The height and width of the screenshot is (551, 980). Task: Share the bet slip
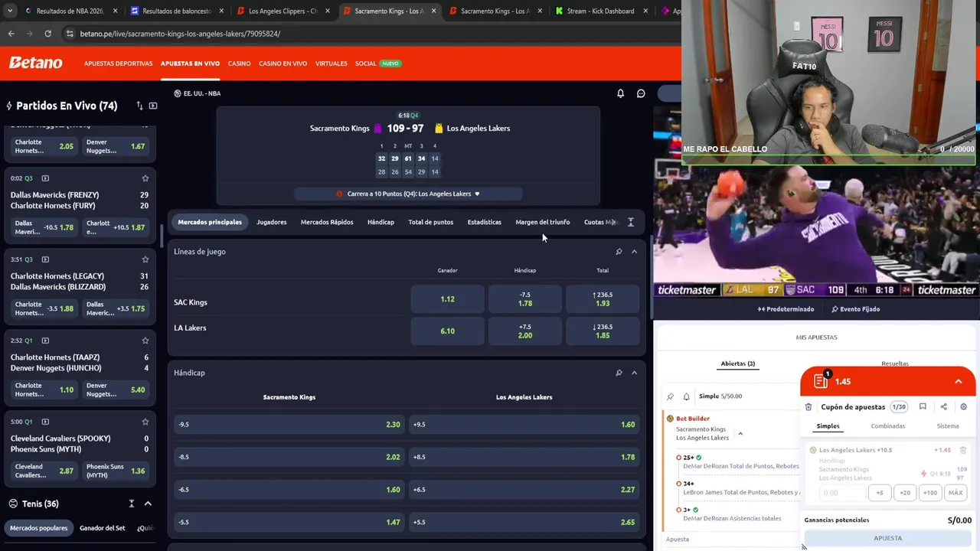pyautogui.click(x=943, y=407)
